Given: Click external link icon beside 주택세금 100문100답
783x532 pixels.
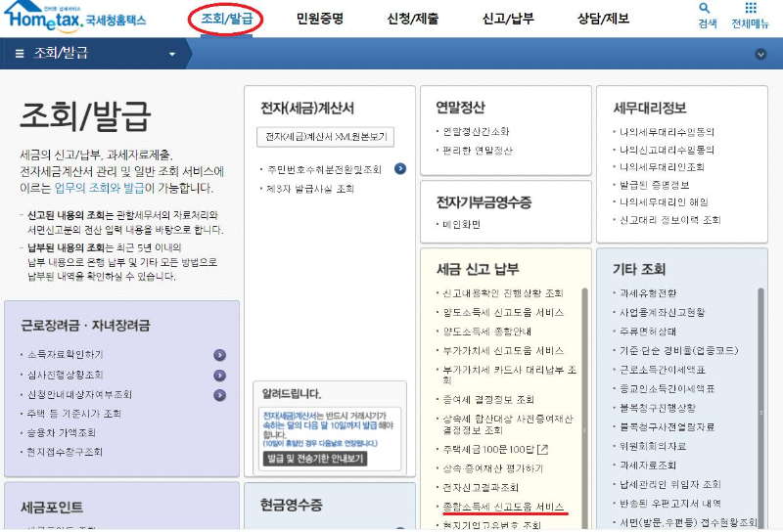Looking at the screenshot, I should 542,449.
